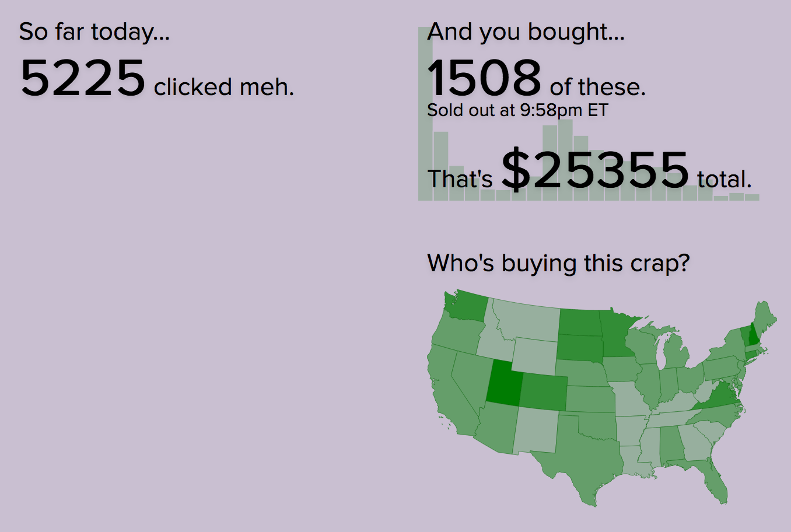The height and width of the screenshot is (532, 791).
Task: Click "Sold out at 9:58pm ET" text
Action: pyautogui.click(x=517, y=110)
